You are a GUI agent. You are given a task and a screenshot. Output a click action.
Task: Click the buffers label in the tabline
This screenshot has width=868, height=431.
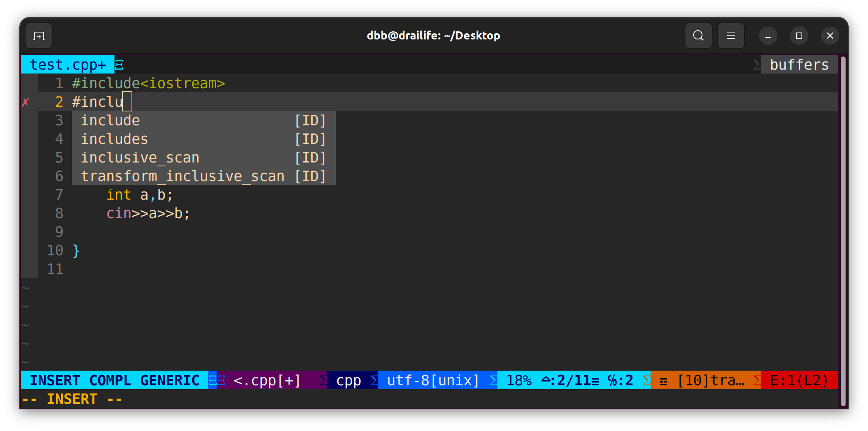point(799,65)
